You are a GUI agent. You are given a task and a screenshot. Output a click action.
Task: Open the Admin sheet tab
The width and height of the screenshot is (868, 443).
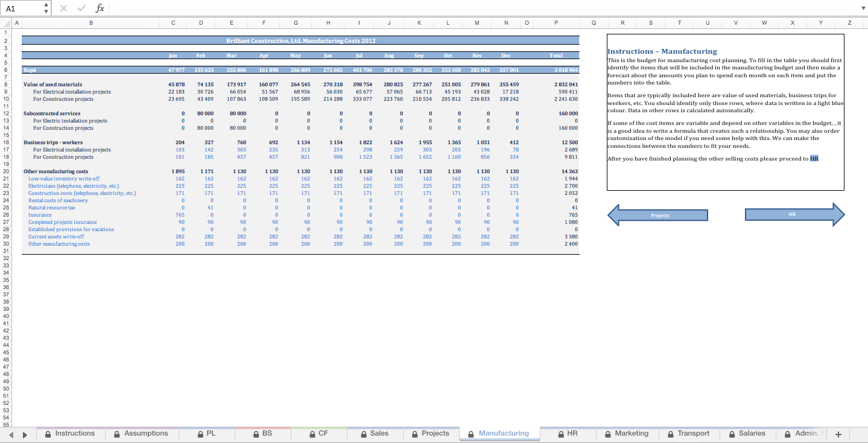802,433
